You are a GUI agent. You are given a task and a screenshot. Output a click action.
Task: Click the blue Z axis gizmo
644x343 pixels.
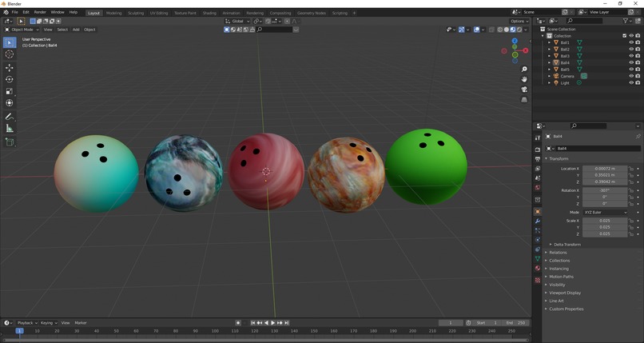point(515,41)
